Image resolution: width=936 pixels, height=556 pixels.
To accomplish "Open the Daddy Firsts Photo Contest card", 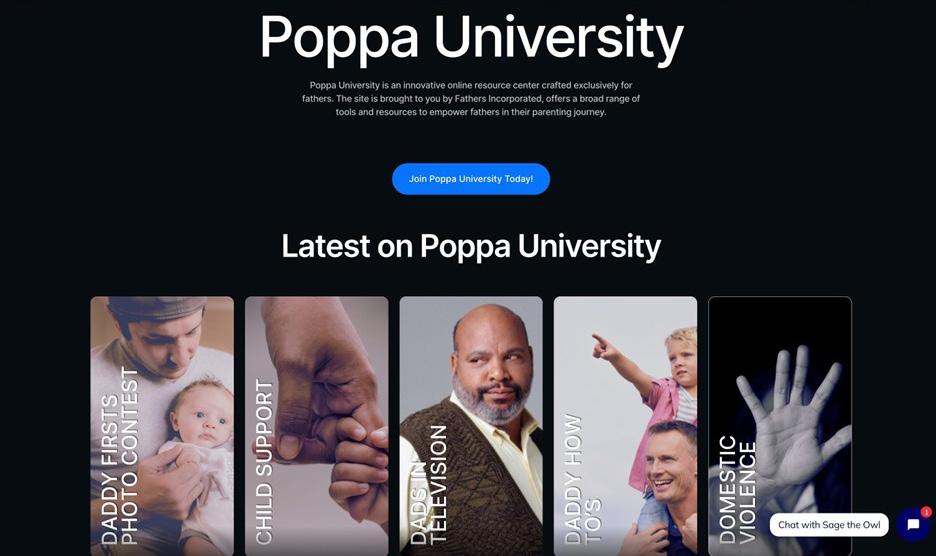I will coord(162,426).
